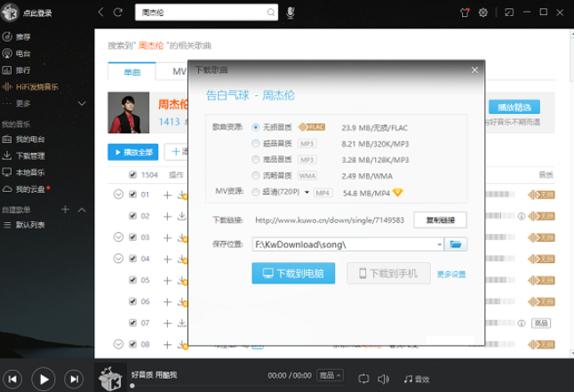Select 超清(720P) MV radio option

point(256,192)
